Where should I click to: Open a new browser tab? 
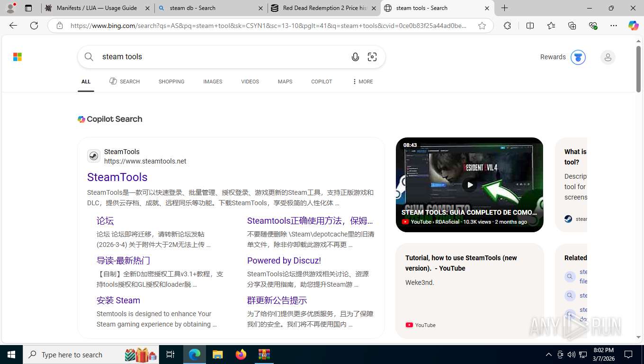click(x=505, y=8)
